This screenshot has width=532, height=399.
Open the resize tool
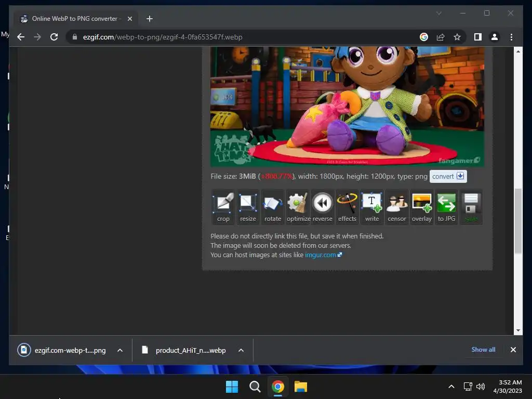tap(248, 207)
